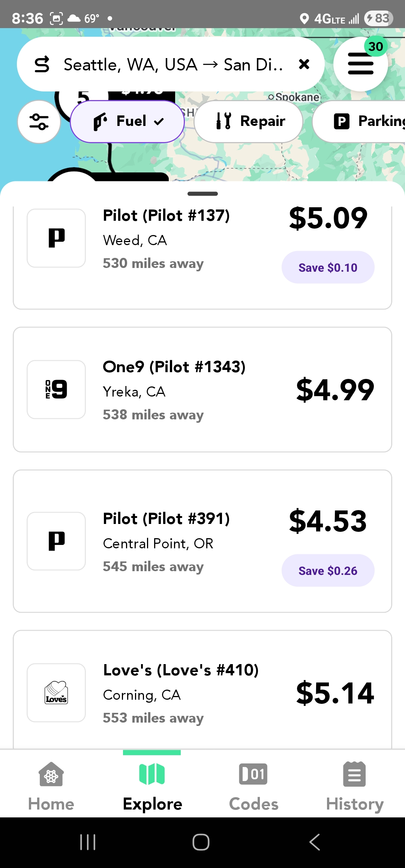The width and height of the screenshot is (405, 868).
Task: Tap the Save $0.10 button
Action: tap(328, 267)
